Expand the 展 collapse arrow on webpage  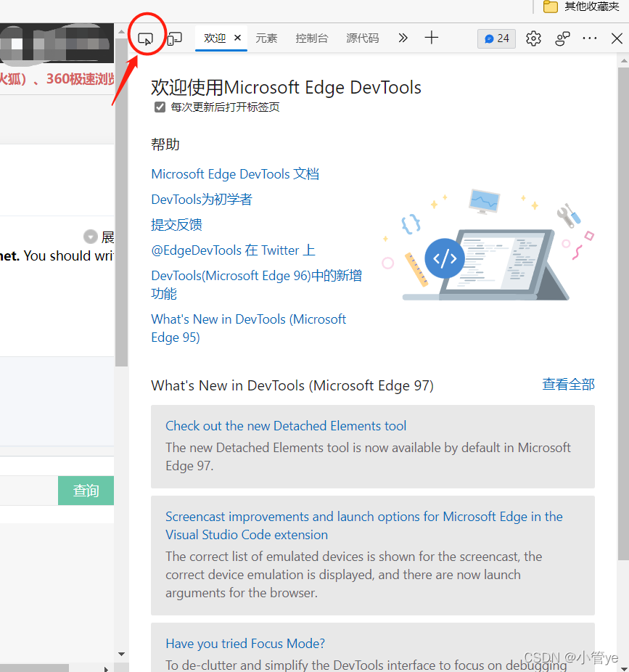[x=91, y=237]
